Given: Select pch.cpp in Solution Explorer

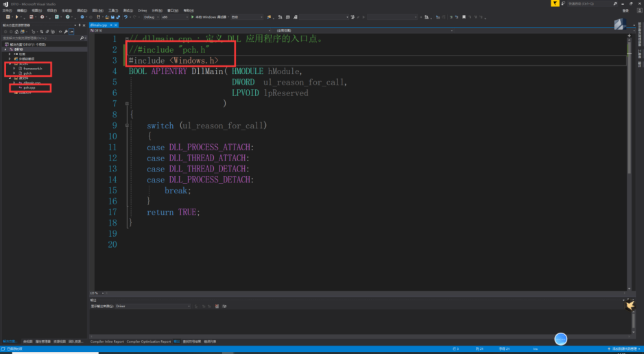Looking at the screenshot, I should tap(29, 88).
